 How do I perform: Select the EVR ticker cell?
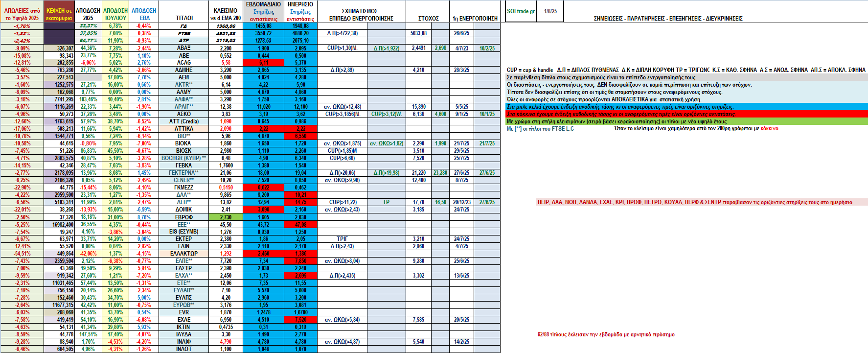(184, 312)
